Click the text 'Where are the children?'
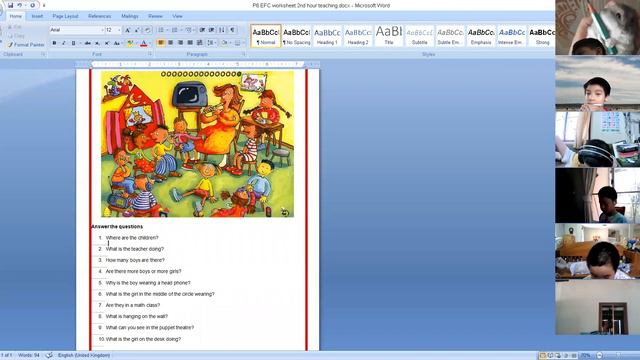640x360 pixels. click(132, 238)
